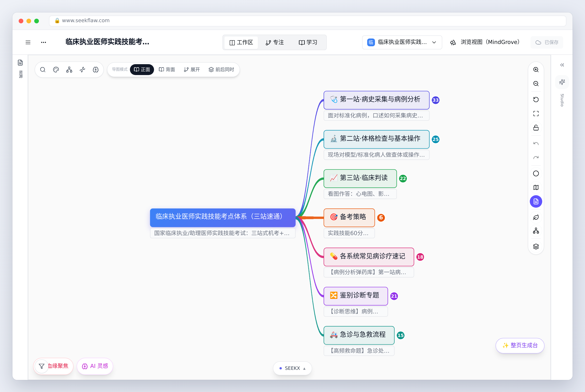Click the circle icon in right toolbar
Screen dimensions: 585x392
click(x=536, y=173)
